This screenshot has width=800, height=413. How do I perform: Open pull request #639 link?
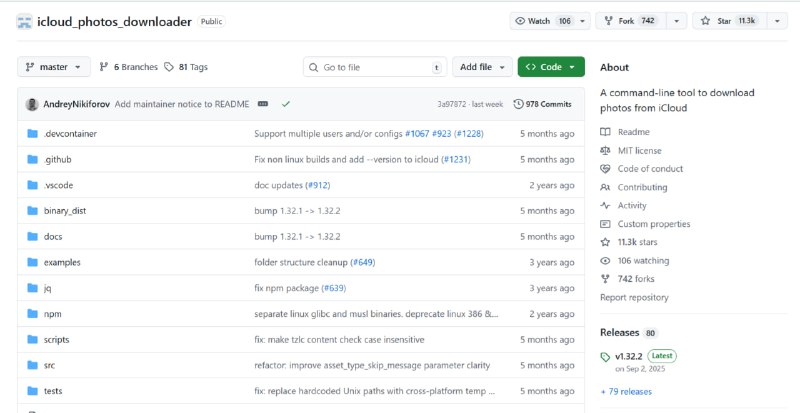(334, 288)
